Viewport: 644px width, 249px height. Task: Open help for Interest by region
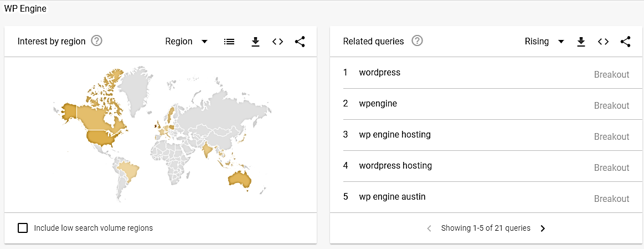96,41
